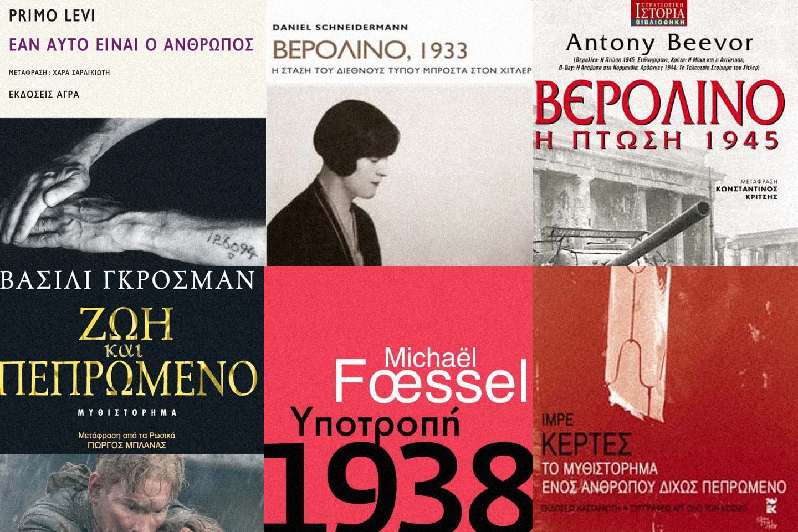Open the Ίμρε Κέρτες novel cover

665,399
